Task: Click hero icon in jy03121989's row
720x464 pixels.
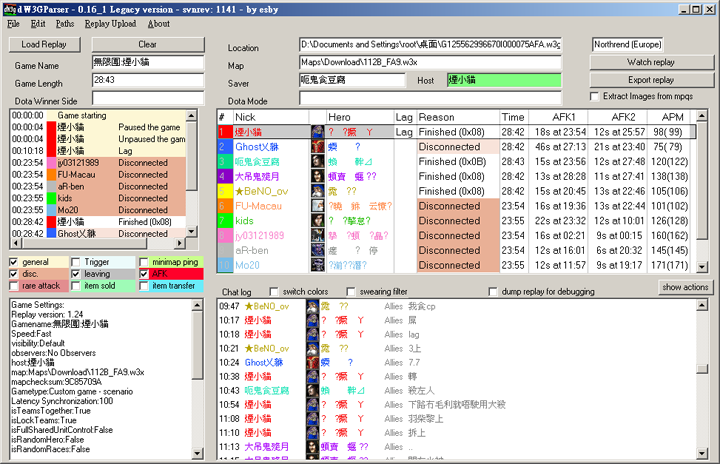Action: 317,236
